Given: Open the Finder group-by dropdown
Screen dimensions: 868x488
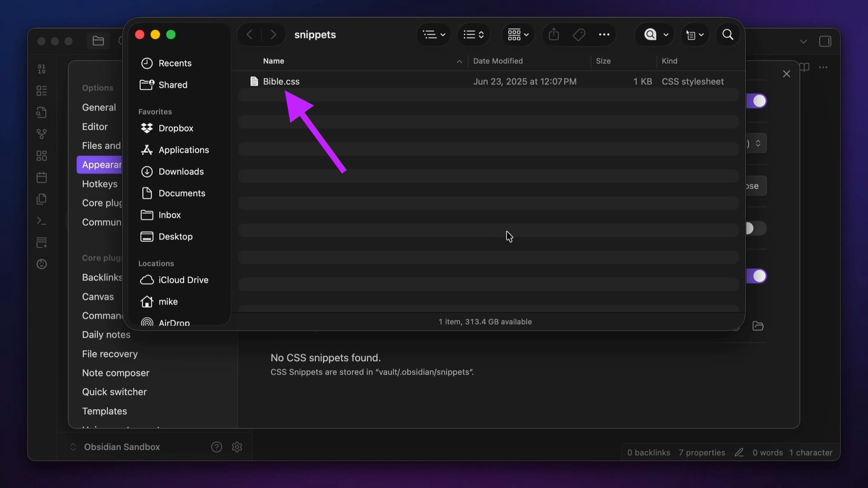Looking at the screenshot, I should (434, 35).
